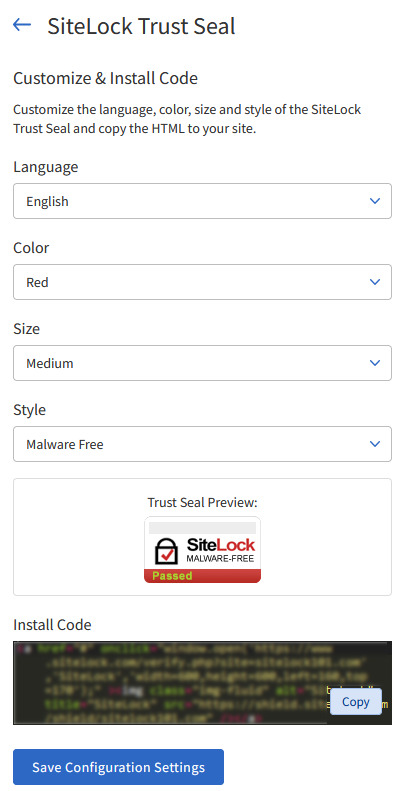This screenshot has width=409, height=791.
Task: Click the Color field chevron arrow
Action: (x=375, y=282)
